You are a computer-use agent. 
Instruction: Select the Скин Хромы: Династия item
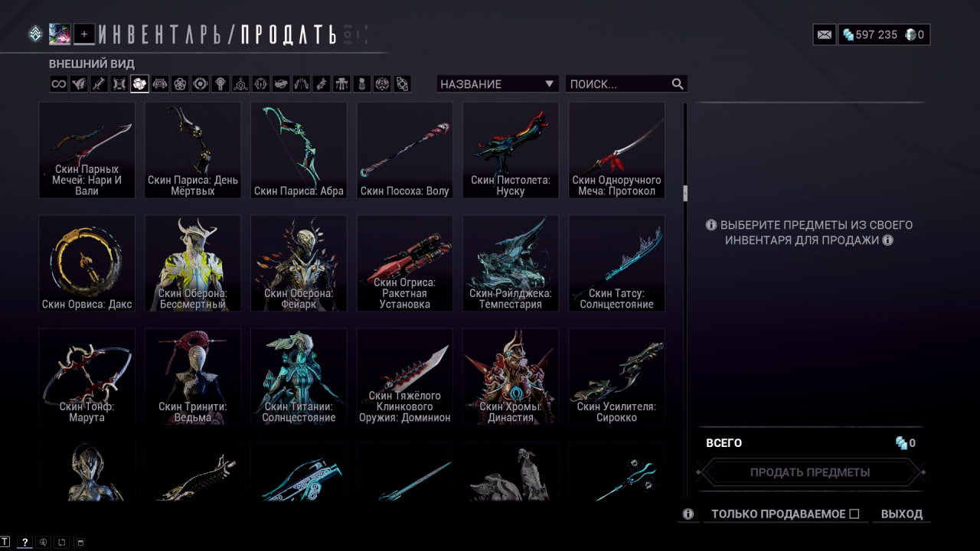point(511,377)
